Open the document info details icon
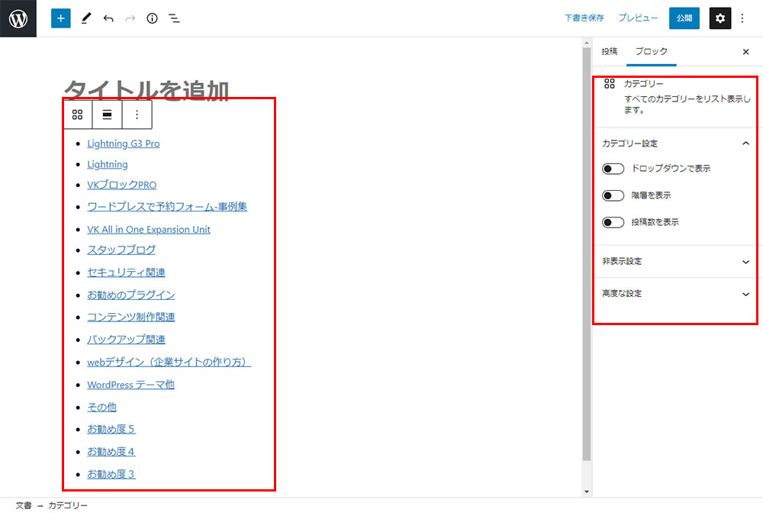 coord(152,18)
